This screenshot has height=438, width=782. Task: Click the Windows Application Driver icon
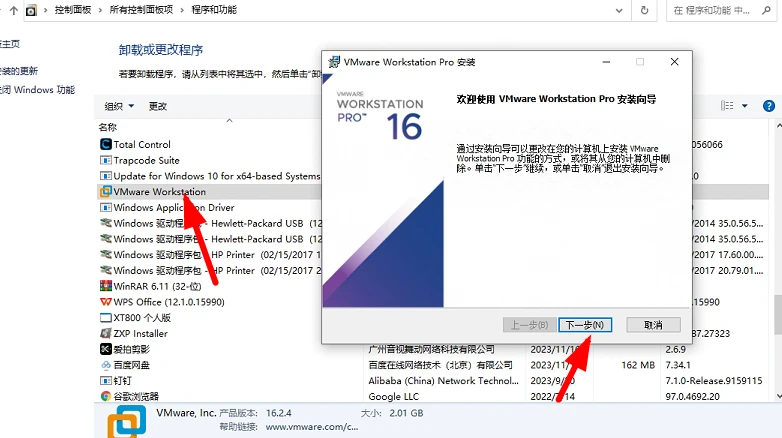106,208
